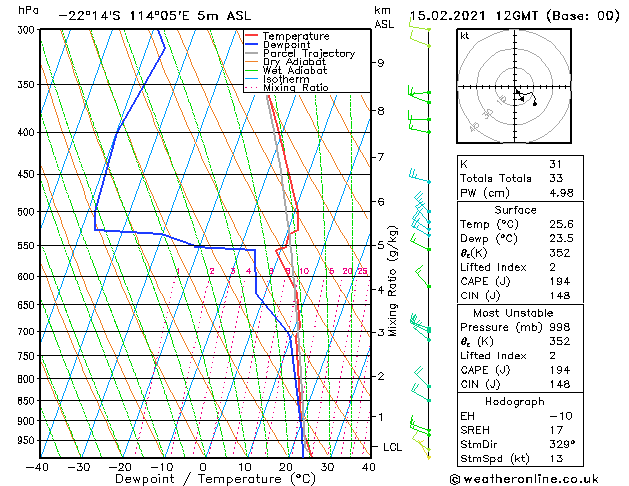629x486 pixels.
Task: Click the weatheronline.co.uk copyright text
Action: click(x=524, y=479)
